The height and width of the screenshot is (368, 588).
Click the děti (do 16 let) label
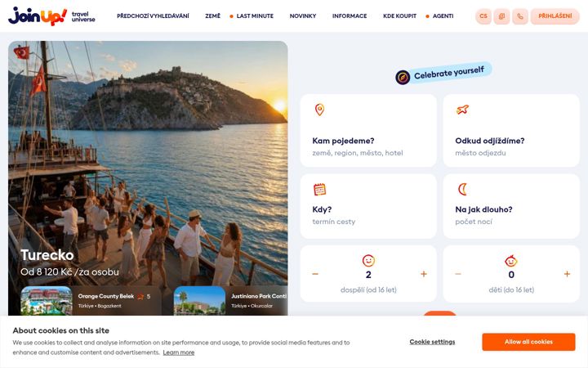(x=511, y=289)
